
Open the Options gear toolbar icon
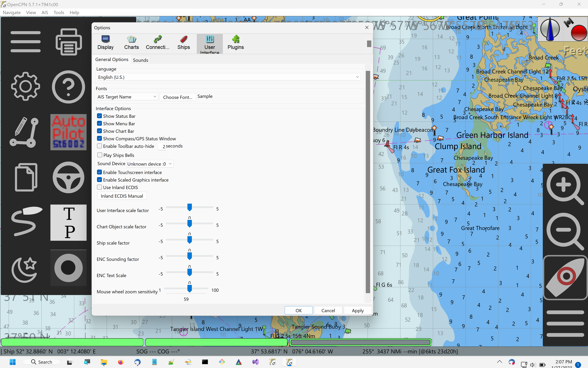pos(26,86)
